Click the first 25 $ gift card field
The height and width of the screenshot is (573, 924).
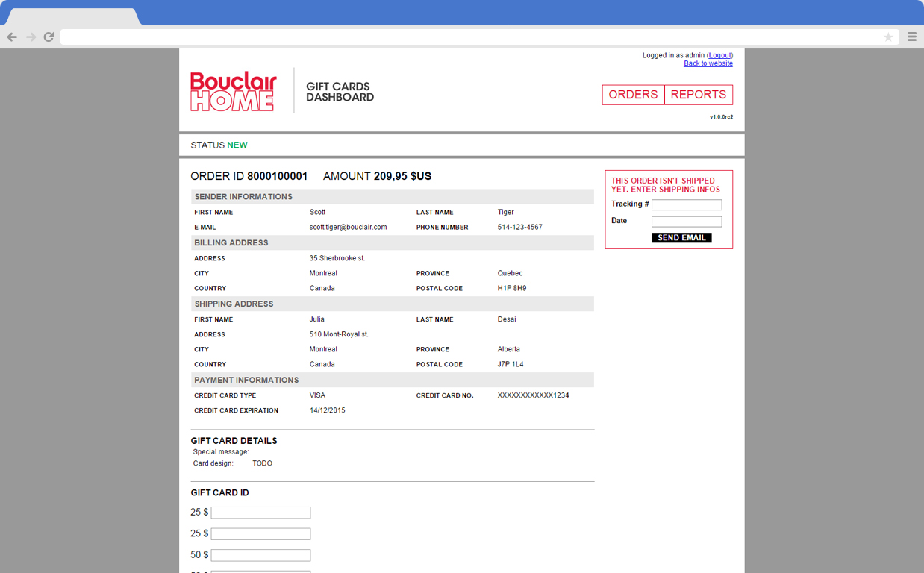260,512
